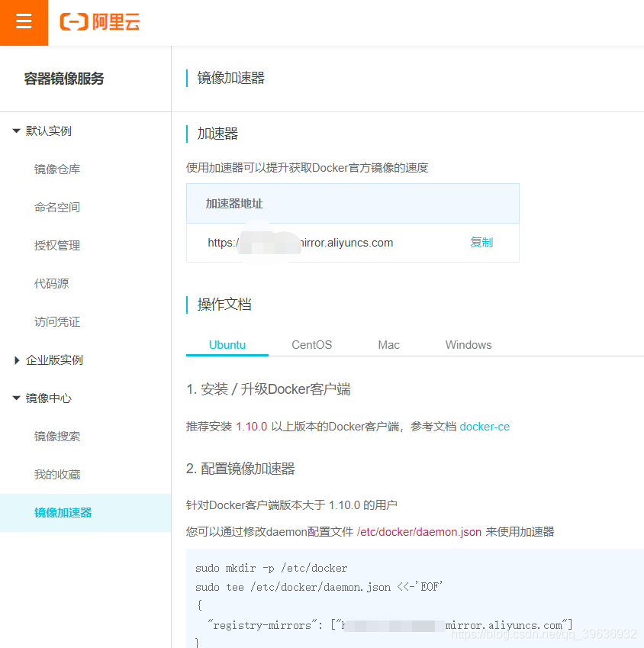Screen dimensions: 644x648
Task: Open the hamburger navigation menu
Action: point(24,22)
